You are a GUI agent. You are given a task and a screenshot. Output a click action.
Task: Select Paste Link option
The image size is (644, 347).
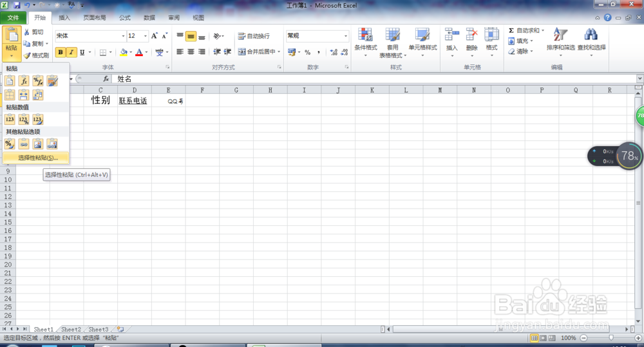24,144
